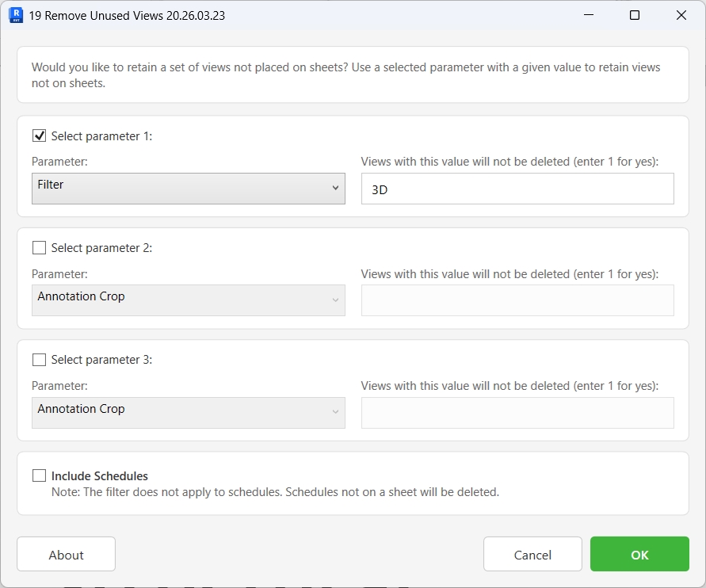Click the About button
Image resolution: width=706 pixels, height=588 pixels.
(66, 554)
